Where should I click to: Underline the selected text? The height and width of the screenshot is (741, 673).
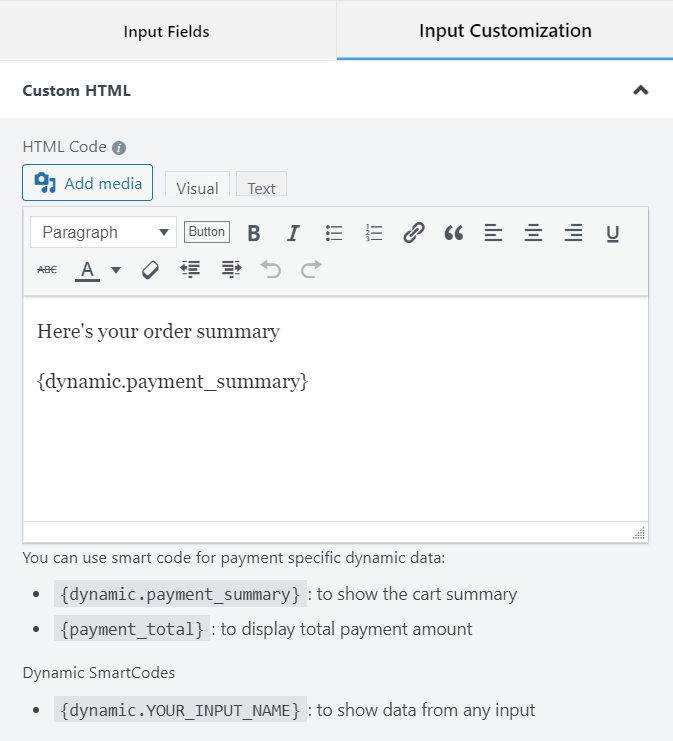tap(613, 233)
